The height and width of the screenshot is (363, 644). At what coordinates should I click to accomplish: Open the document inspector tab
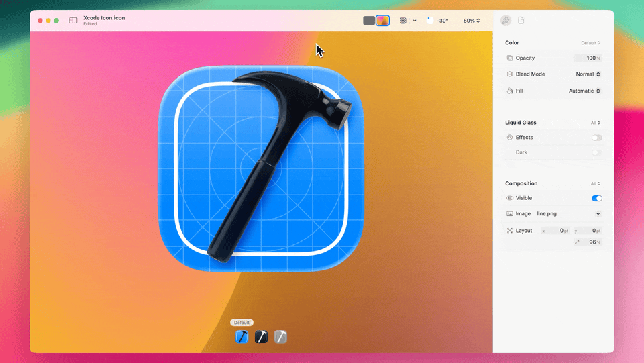click(x=521, y=21)
